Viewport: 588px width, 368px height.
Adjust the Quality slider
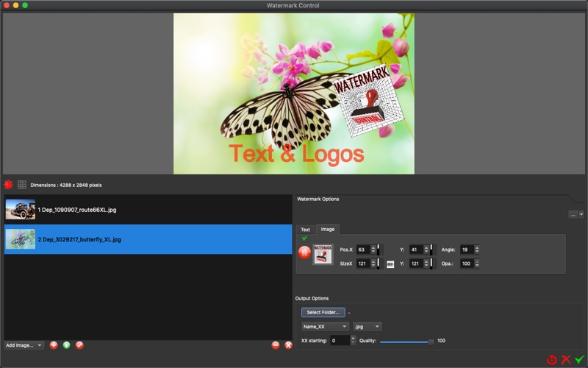[406, 342]
